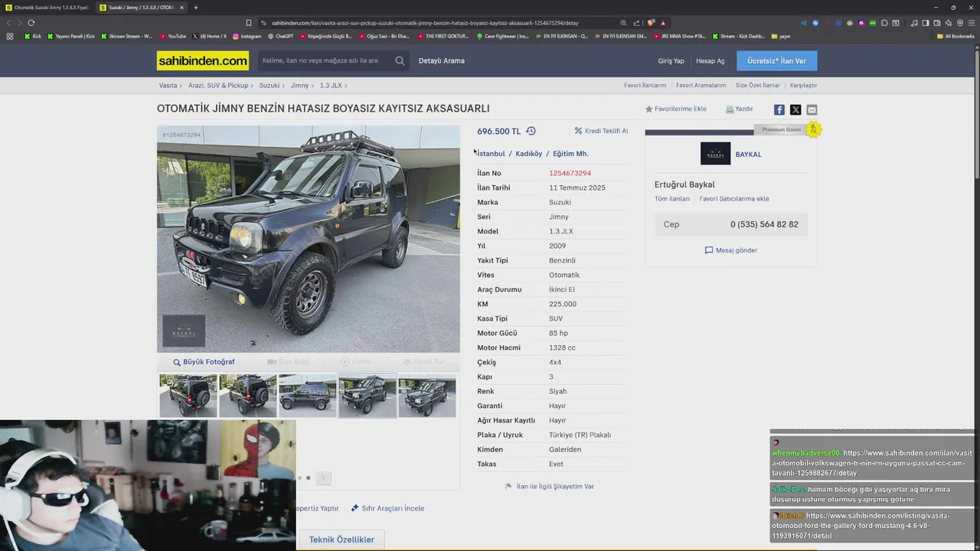Share listing by email icon
Screen dimensions: 980x551
click(x=812, y=109)
